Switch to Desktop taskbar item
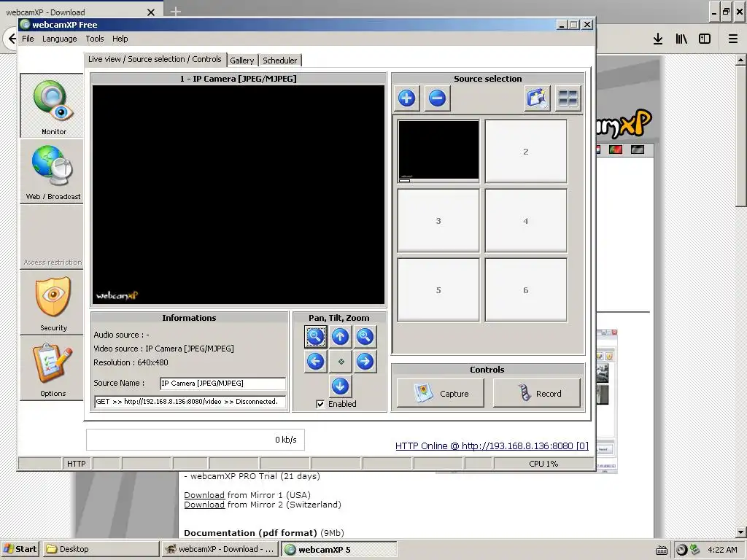This screenshot has width=747, height=560. coord(101,549)
